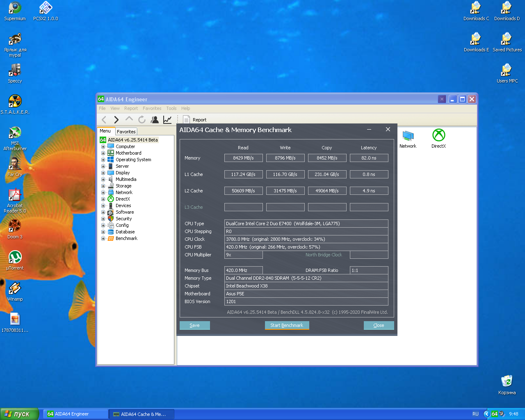
Task: Open the 178708311… desktop file
Action: point(15,323)
